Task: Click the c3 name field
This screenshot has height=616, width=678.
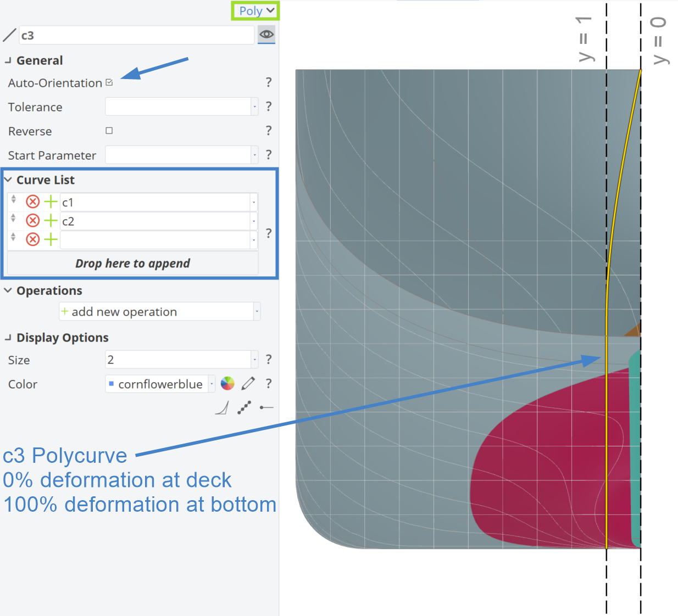Action: [x=136, y=35]
